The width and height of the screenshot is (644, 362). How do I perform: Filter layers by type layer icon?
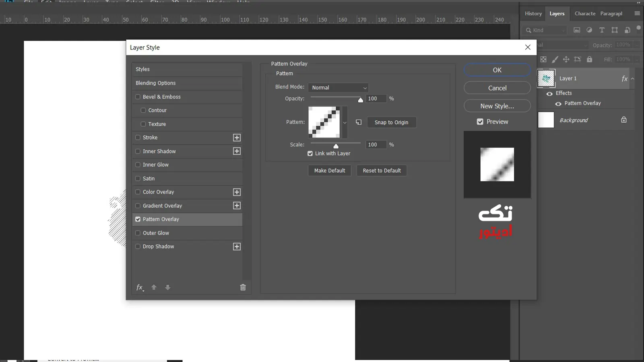pyautogui.click(x=602, y=30)
